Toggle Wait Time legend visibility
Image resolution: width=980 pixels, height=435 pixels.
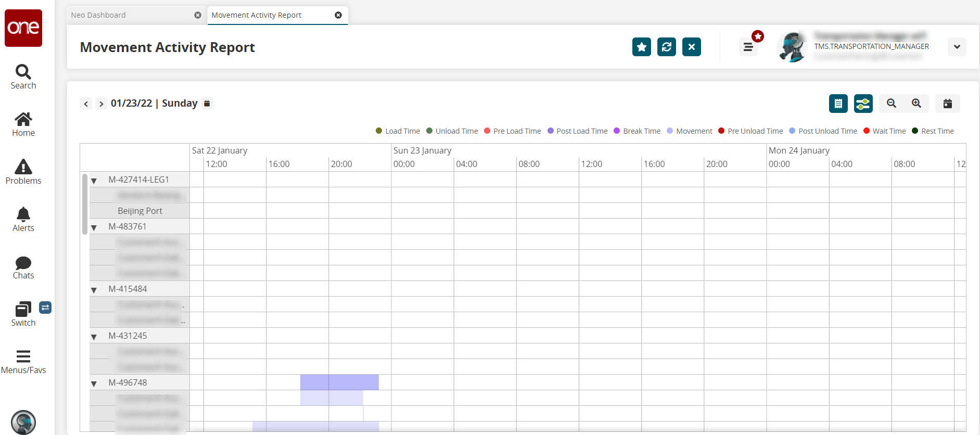click(x=884, y=131)
